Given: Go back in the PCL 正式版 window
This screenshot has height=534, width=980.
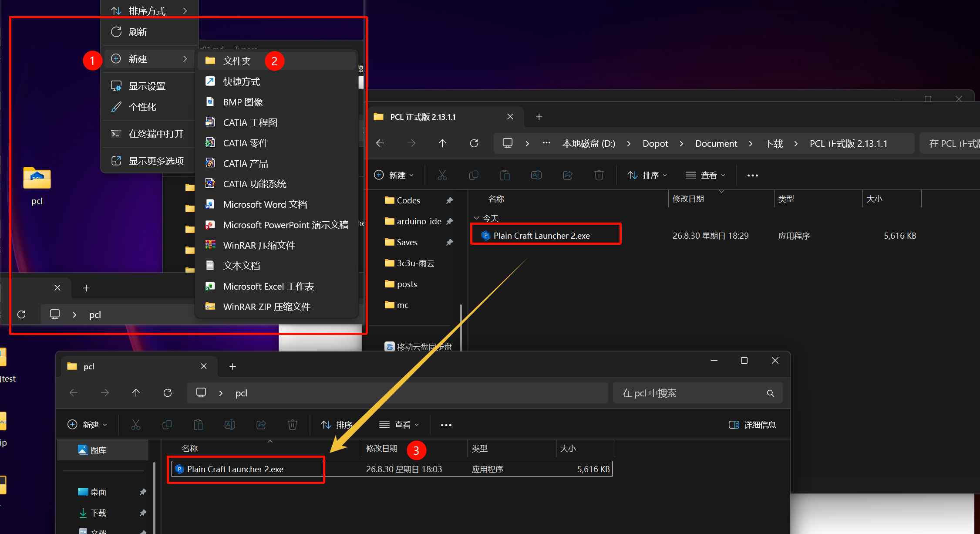Looking at the screenshot, I should 380,143.
